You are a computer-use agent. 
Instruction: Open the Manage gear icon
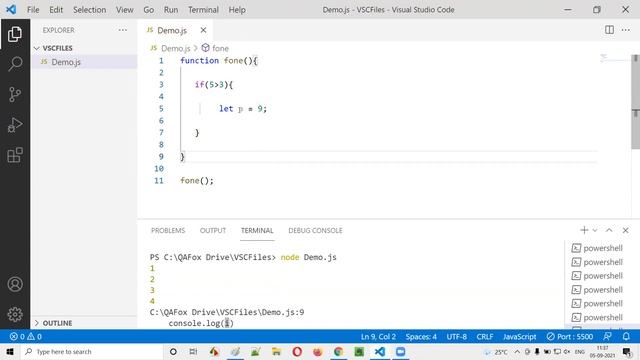(x=15, y=314)
